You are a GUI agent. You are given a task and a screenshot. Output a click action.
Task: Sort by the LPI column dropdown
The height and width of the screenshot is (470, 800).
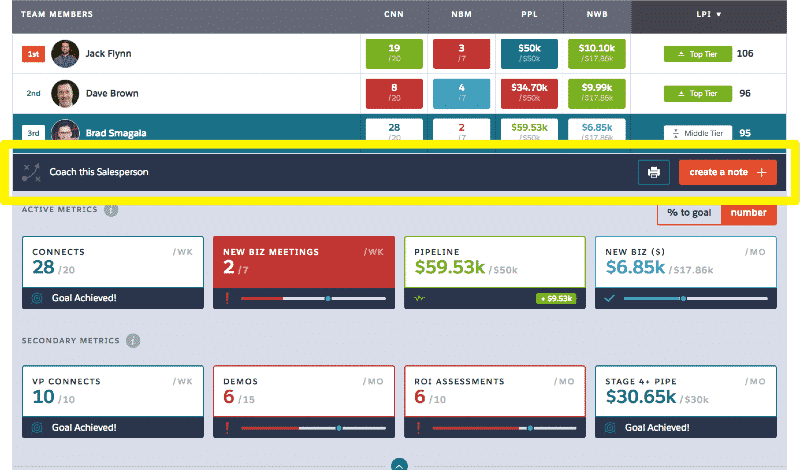pos(709,14)
